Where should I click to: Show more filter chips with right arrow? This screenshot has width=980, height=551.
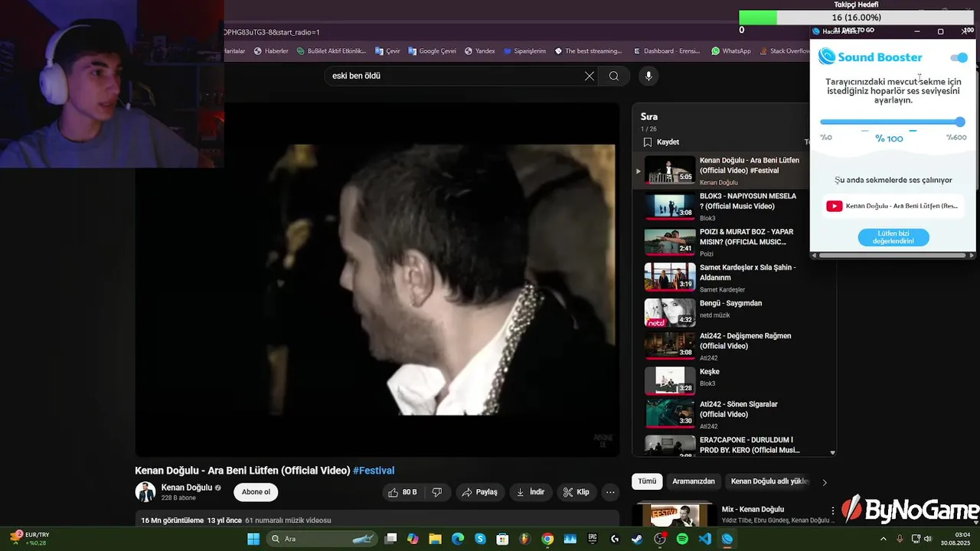click(825, 482)
